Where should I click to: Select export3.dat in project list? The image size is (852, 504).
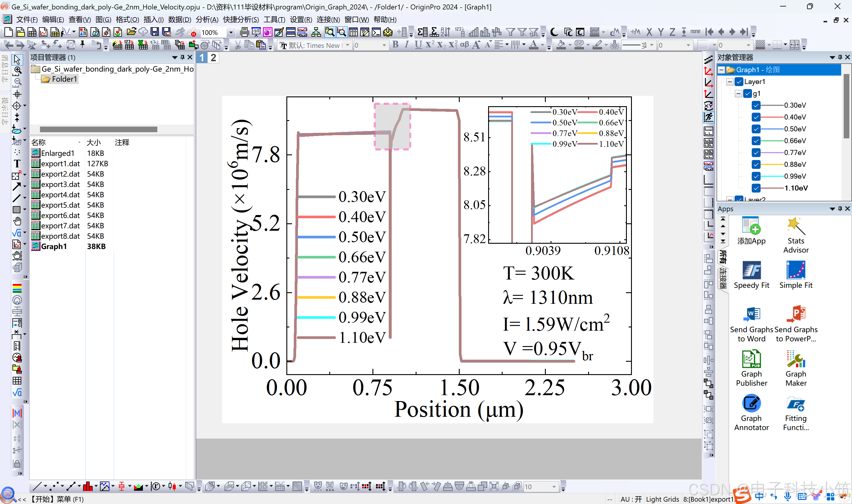[60, 184]
